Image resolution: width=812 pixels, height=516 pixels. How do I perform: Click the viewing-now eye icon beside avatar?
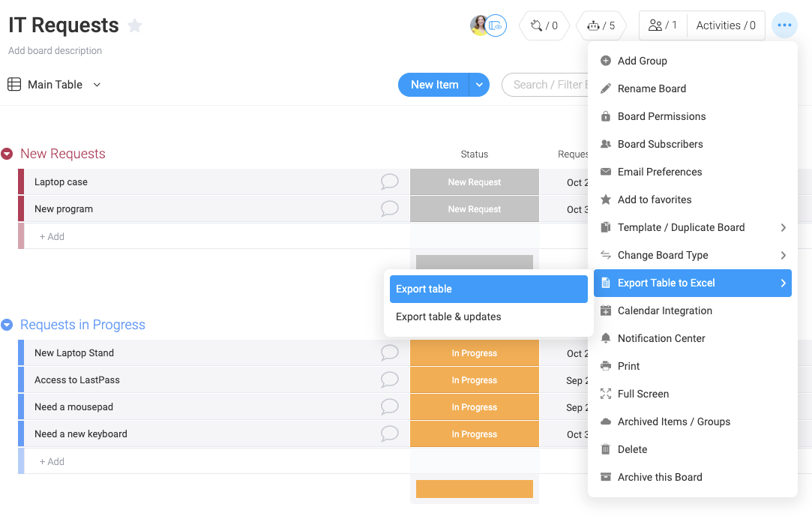(496, 25)
